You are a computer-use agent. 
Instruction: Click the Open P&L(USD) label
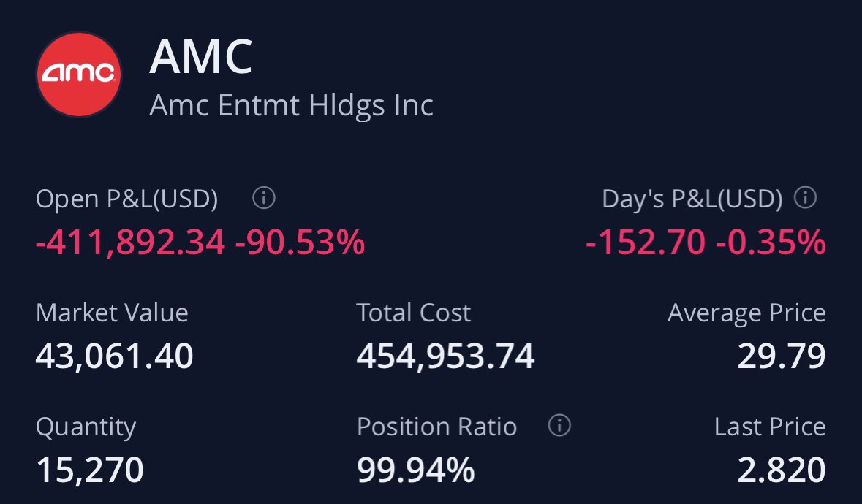tap(126, 199)
